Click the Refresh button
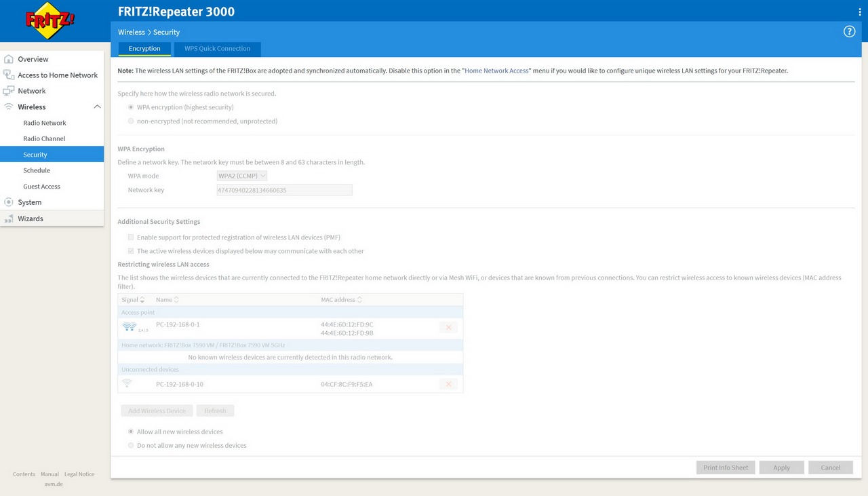 point(215,411)
